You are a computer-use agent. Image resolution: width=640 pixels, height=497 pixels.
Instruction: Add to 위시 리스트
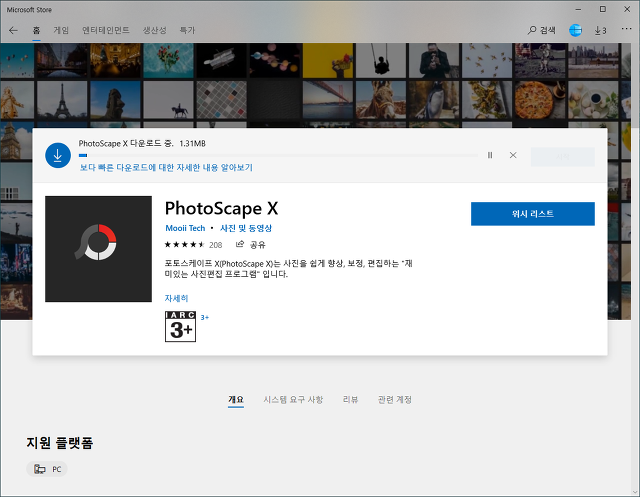533,214
